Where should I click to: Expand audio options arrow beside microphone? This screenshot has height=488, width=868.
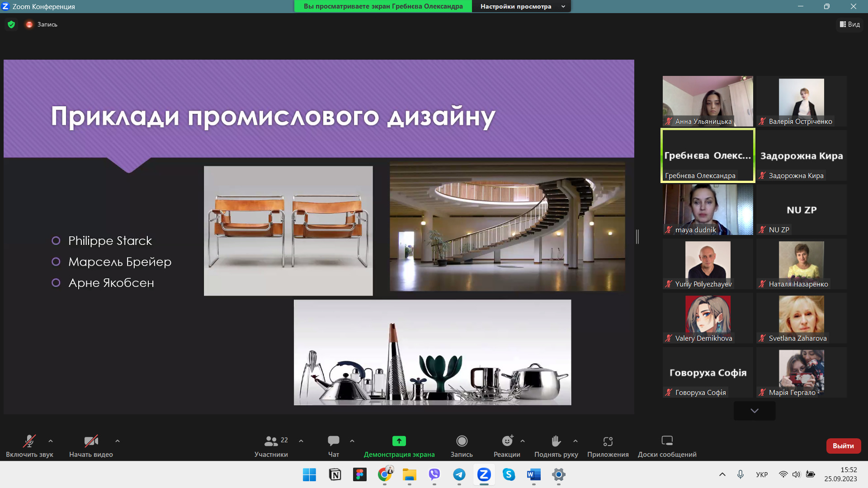[51, 441]
